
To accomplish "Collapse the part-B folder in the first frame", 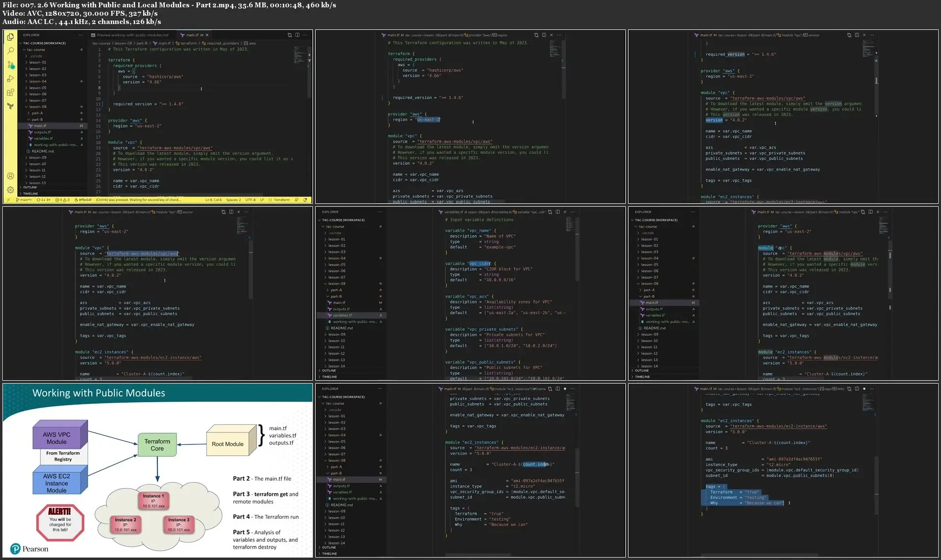I will point(37,120).
